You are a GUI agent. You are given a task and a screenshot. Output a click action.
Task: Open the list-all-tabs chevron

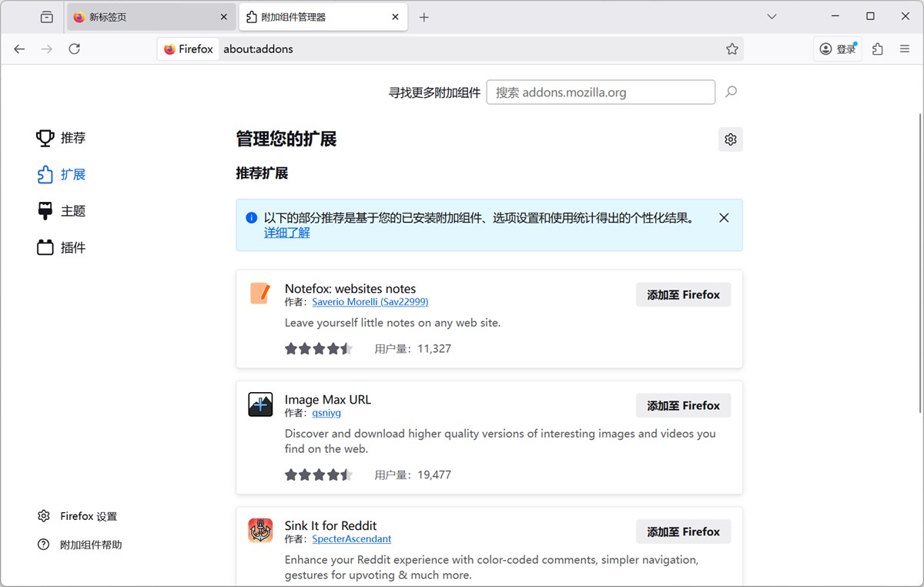click(x=772, y=15)
